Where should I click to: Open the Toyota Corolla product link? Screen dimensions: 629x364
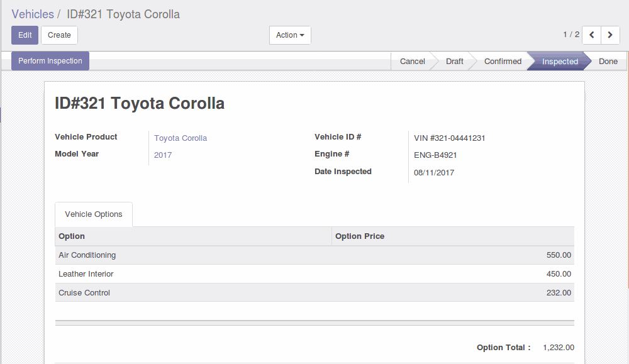(181, 138)
